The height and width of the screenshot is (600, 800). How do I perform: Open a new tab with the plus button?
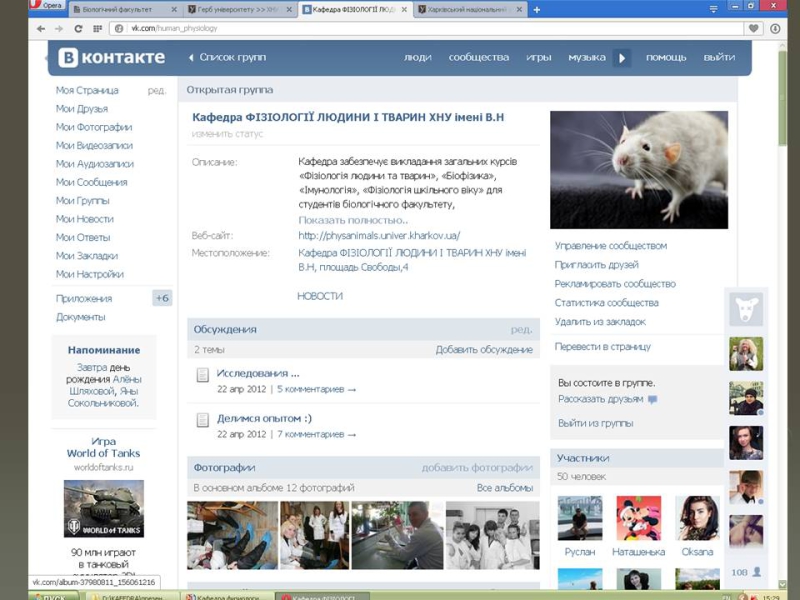click(537, 10)
